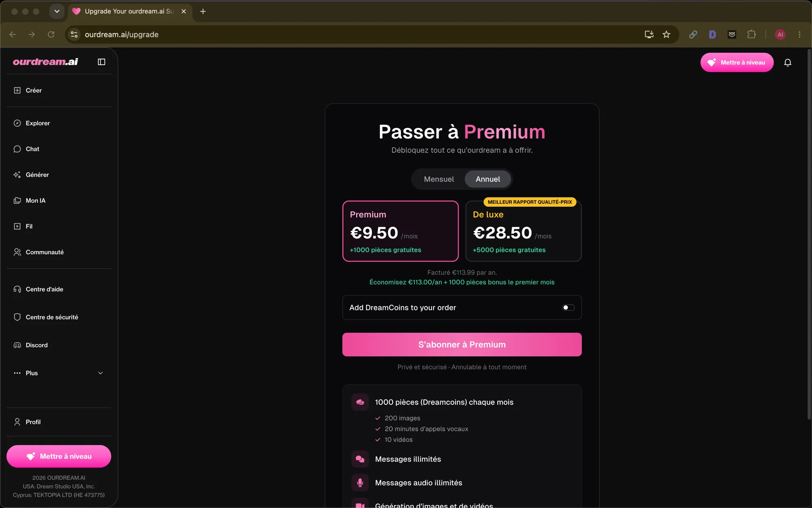This screenshot has height=508, width=812.
Task: Click the Communauté people icon
Action: pyautogui.click(x=17, y=252)
